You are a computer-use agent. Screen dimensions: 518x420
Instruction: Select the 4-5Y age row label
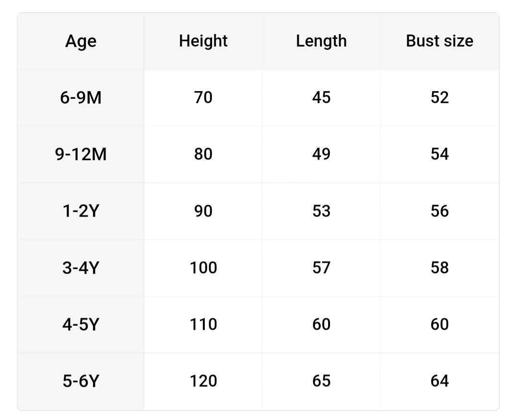coord(81,325)
